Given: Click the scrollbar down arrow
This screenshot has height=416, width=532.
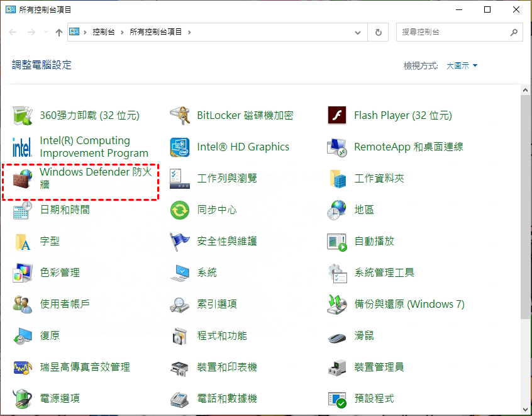Looking at the screenshot, I should 525,409.
